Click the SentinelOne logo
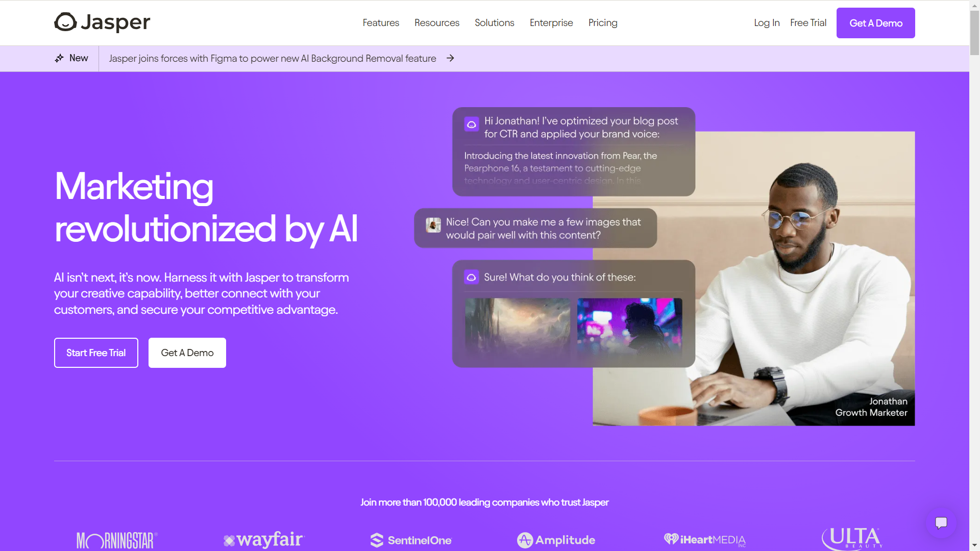980x551 pixels. coord(411,540)
